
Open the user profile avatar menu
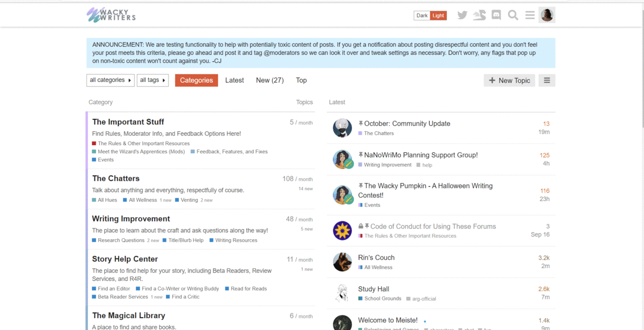[x=547, y=15]
